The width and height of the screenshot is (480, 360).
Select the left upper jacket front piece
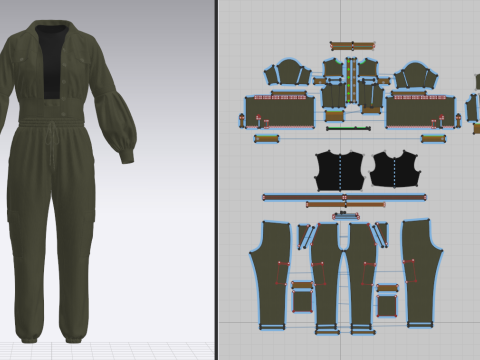pos(333,69)
